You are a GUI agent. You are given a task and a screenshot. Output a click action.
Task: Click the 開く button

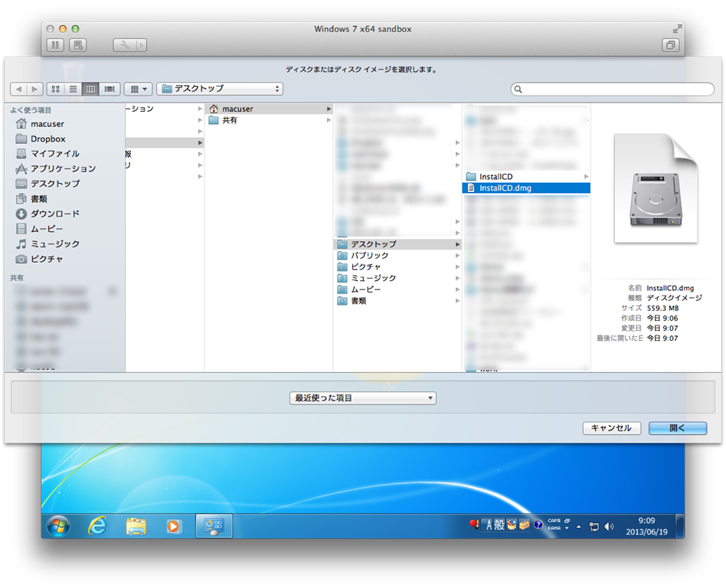[x=678, y=428]
